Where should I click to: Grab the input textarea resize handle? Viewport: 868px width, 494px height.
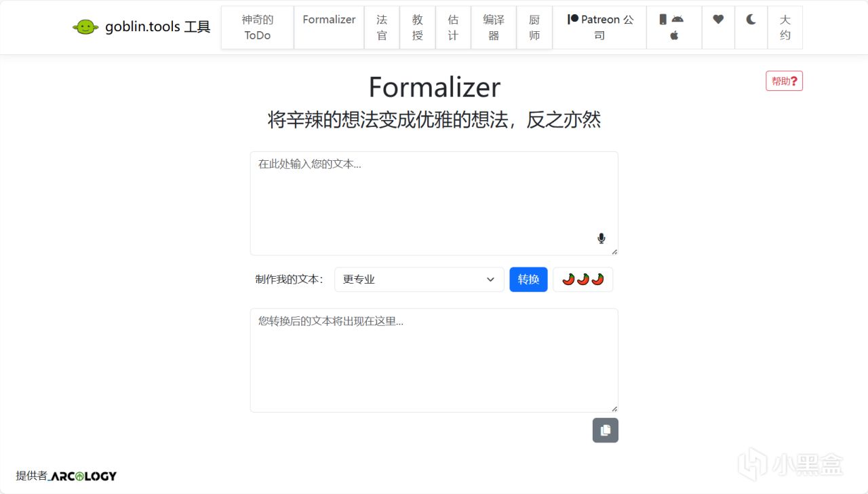tap(614, 252)
